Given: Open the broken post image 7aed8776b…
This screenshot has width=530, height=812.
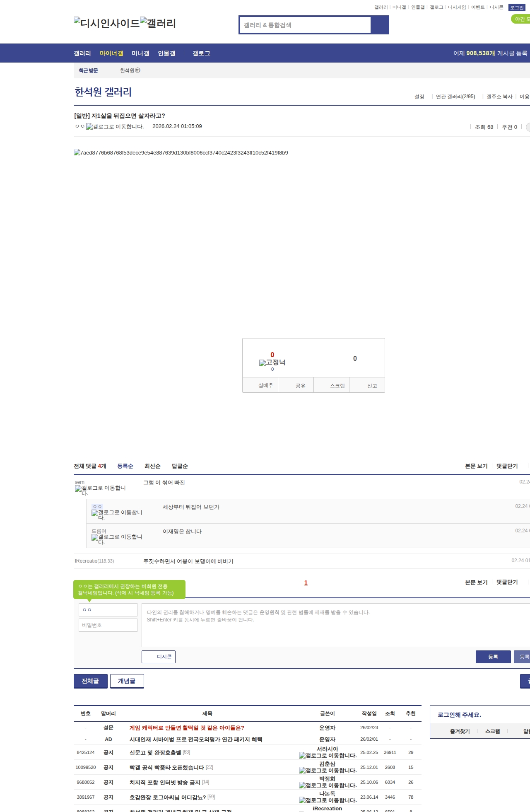Looking at the screenshot, I should click(x=181, y=152).
